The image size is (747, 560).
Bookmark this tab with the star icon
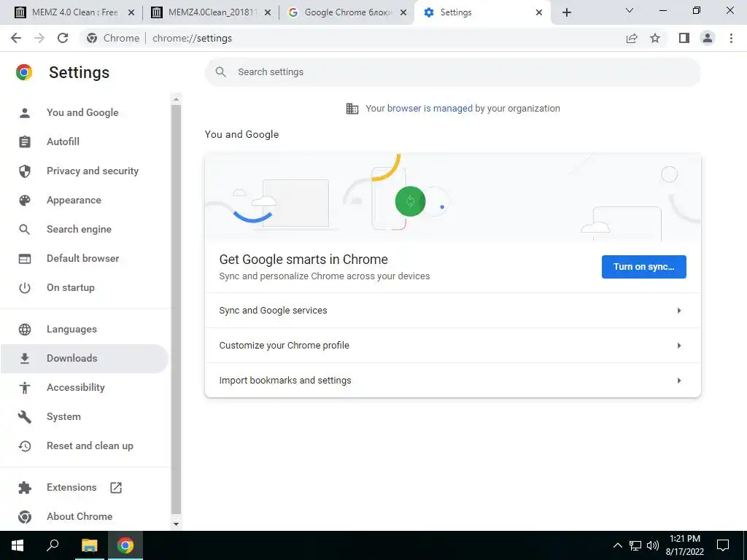[x=655, y=38]
